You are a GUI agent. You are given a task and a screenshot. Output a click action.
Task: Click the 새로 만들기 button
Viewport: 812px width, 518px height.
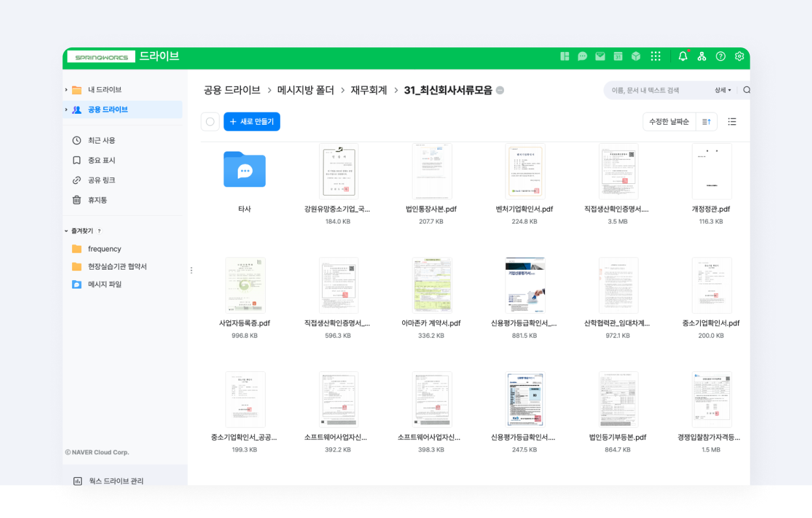pyautogui.click(x=252, y=122)
